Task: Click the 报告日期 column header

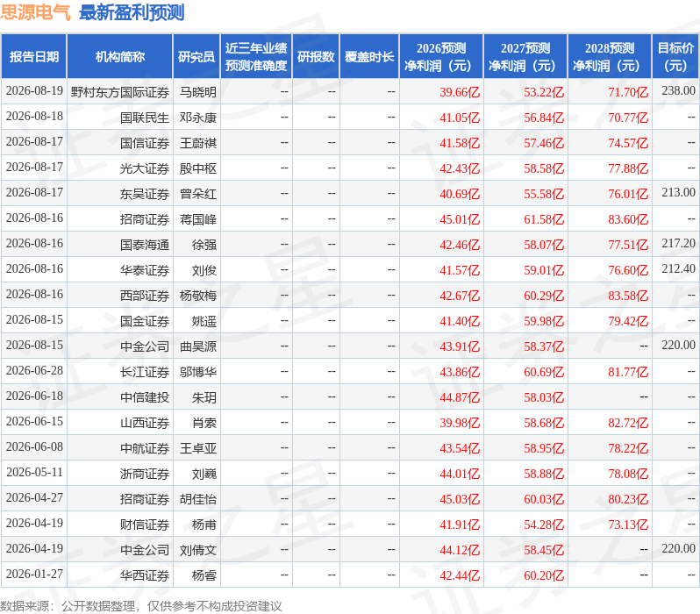Action: pos(34,57)
